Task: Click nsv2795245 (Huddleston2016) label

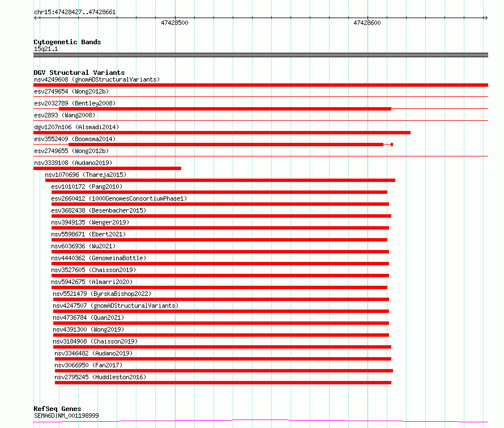Action: click(x=100, y=377)
